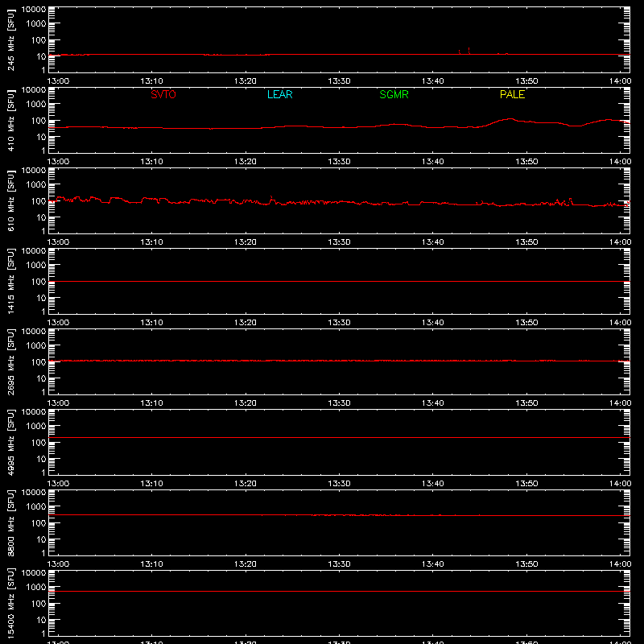Click 13:40 label below the 2695 MHz plot

pyautogui.click(x=432, y=403)
